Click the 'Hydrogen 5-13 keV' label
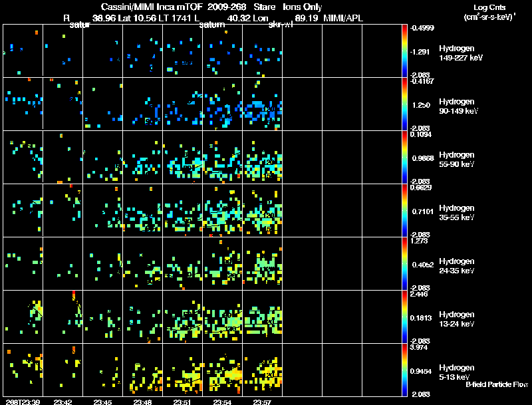Screen dimensions: 532x405 click(457, 372)
